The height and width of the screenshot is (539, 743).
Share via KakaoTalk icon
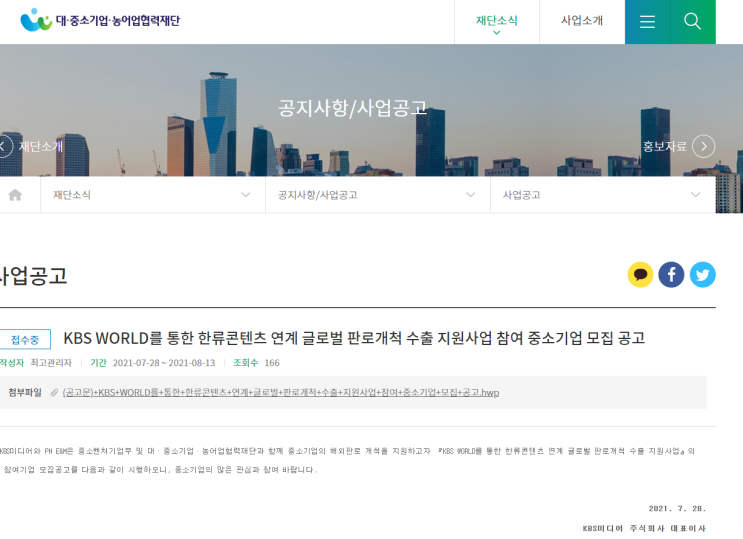[x=640, y=274]
